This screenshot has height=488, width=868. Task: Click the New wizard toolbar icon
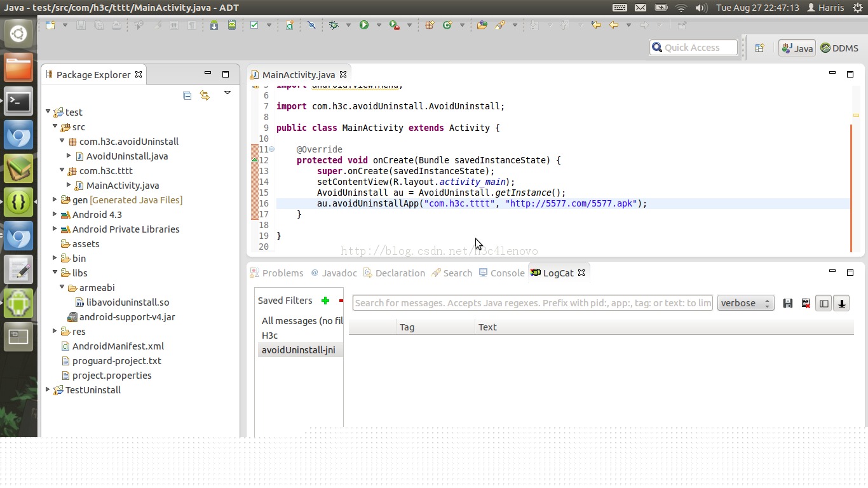coord(50,25)
